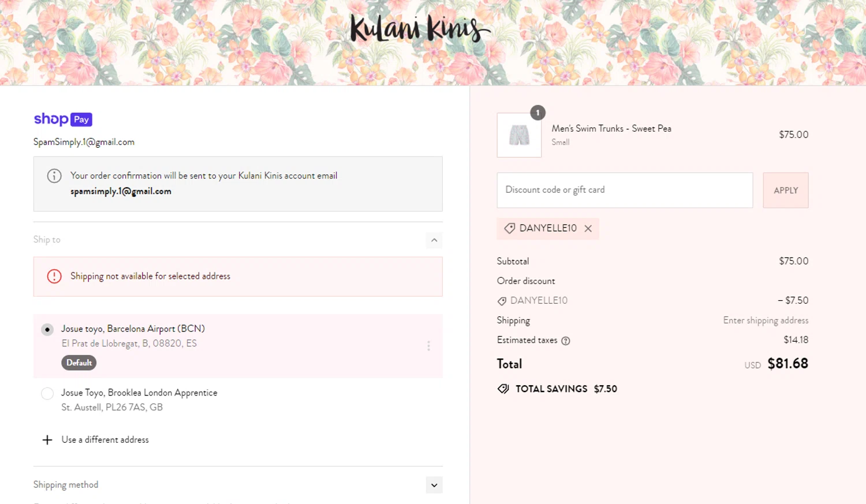Open the Men's Swim Trunks product thumbnail
This screenshot has width=866, height=504.
(519, 135)
